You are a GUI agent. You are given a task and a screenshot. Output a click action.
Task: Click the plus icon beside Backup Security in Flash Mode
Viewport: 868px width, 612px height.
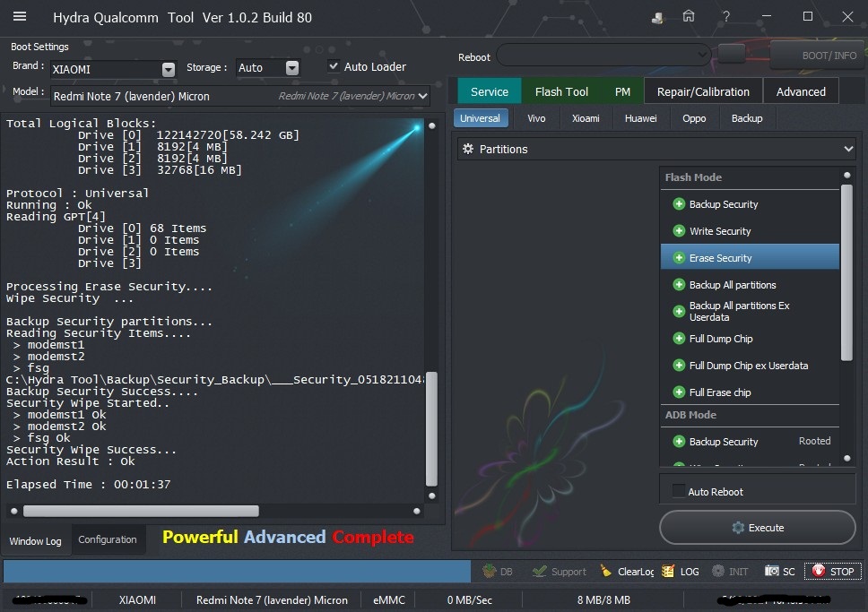coord(679,204)
